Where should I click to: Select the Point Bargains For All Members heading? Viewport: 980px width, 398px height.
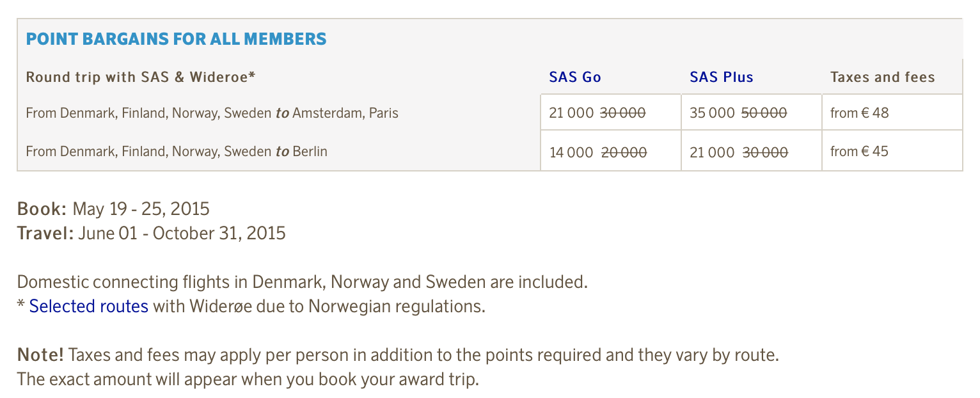coord(176,39)
